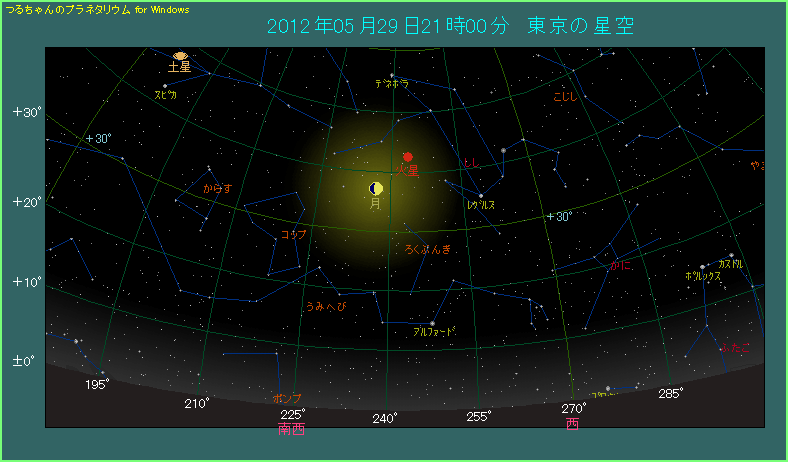Image resolution: width=788 pixels, height=462 pixels.
Task: Click the 火星 label
Action: click(407, 170)
